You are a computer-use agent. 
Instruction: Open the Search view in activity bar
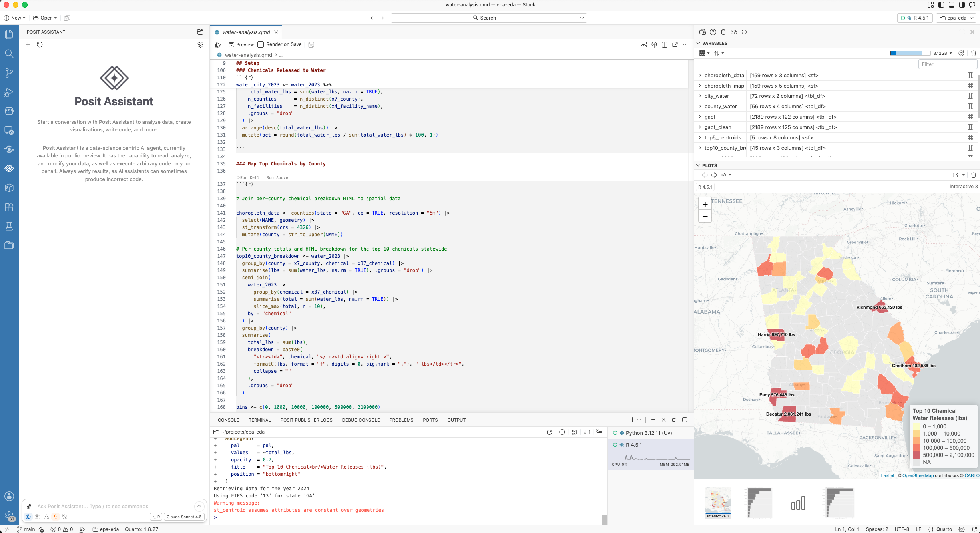click(x=9, y=54)
